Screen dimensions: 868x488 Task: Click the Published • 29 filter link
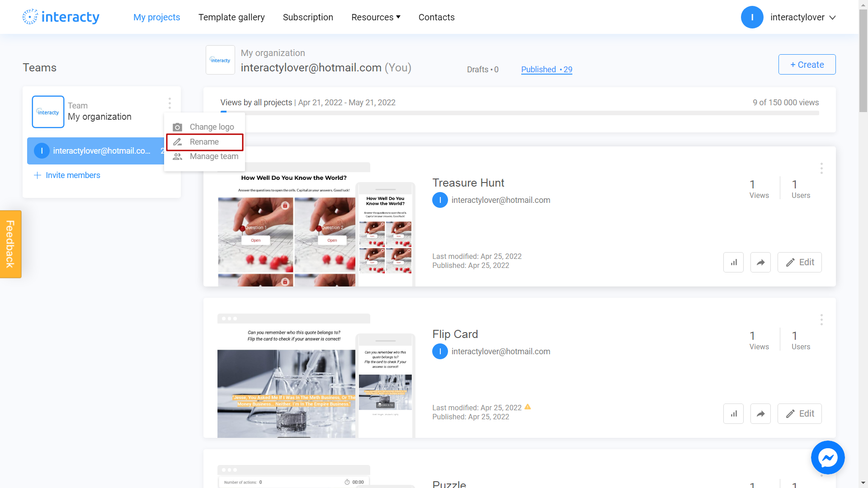[546, 69]
